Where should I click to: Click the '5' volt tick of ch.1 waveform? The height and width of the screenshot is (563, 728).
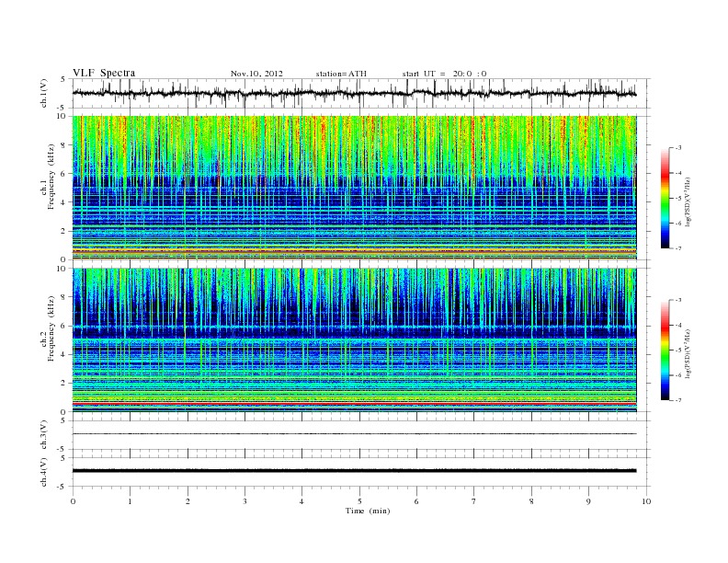(x=63, y=79)
